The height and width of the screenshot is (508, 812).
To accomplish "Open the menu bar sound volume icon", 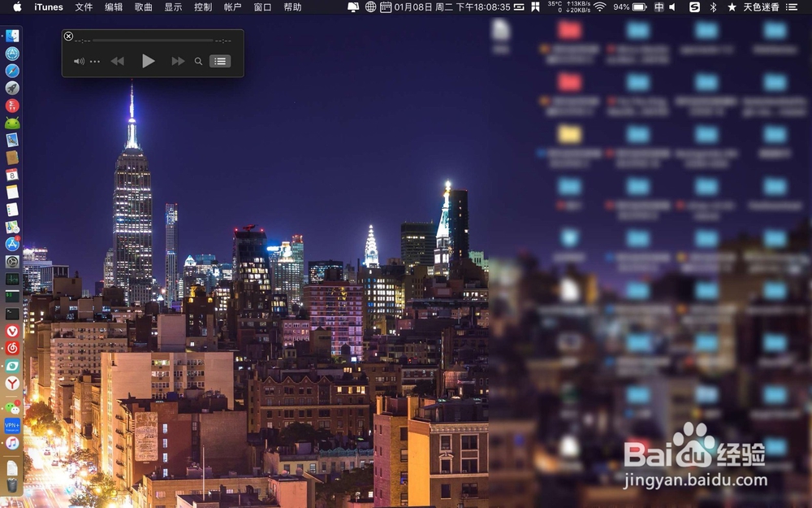I will pyautogui.click(x=672, y=7).
